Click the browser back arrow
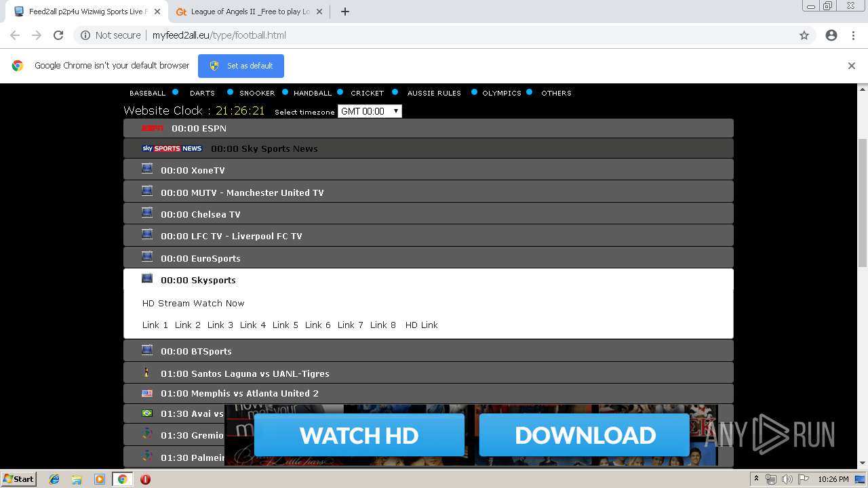 15,35
